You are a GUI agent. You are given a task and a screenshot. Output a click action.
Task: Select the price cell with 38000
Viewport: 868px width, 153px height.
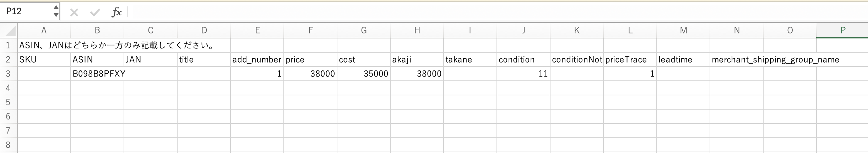(310, 74)
